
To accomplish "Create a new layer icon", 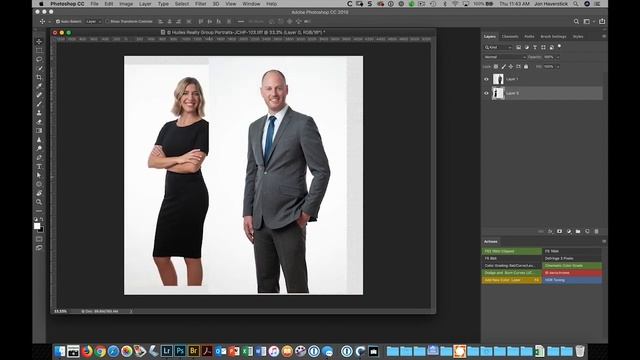I will click(x=587, y=231).
